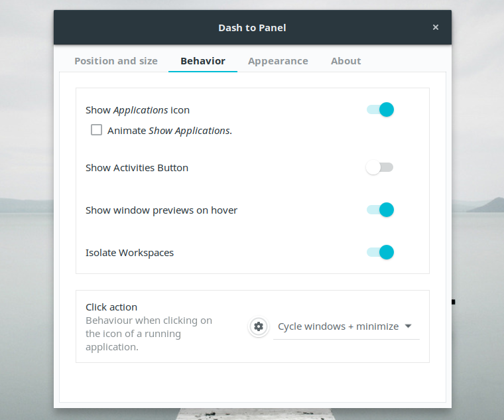Viewport: 504px width, 420px height.
Task: Open the Appearance tab
Action: [278, 61]
